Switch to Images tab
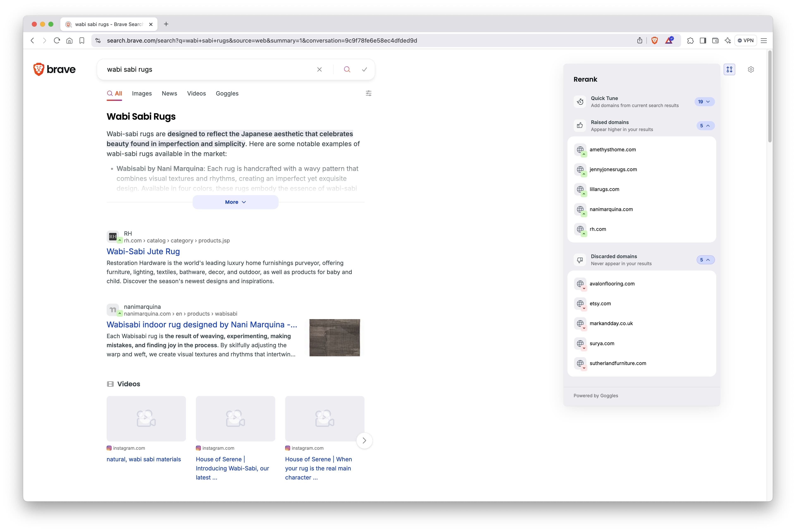Image resolution: width=796 pixels, height=532 pixels. click(x=142, y=94)
